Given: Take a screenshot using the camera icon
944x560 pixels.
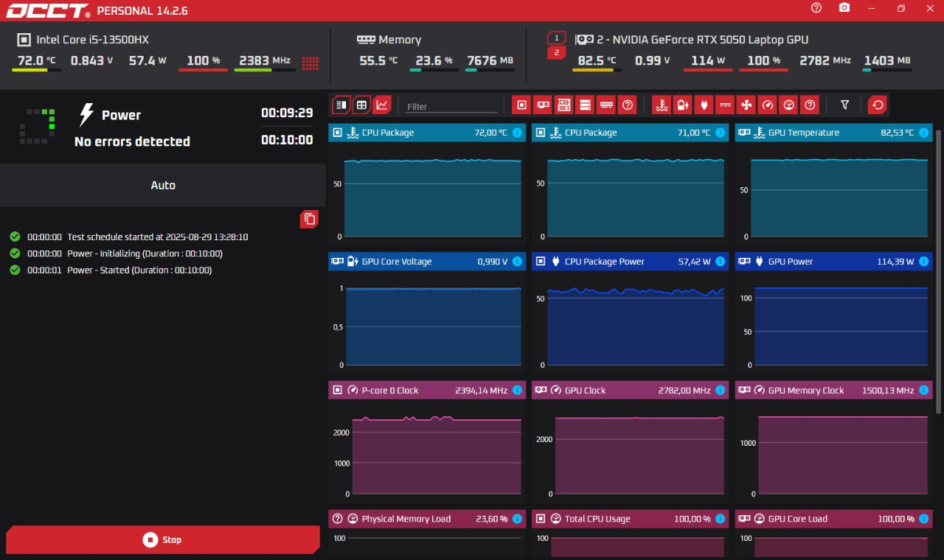Looking at the screenshot, I should click(844, 8).
